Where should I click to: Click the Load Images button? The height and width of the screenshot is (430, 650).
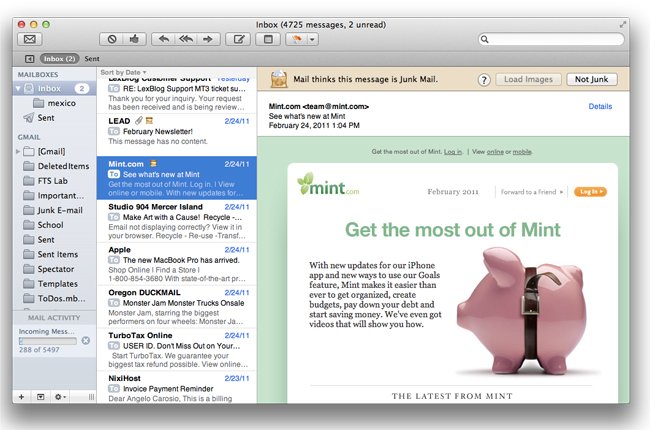click(528, 79)
